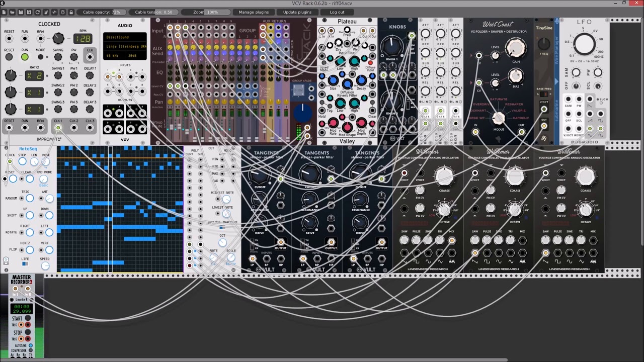Click the first RATIO display on Clocked
The height and width of the screenshot is (362, 644).
(x=34, y=76)
